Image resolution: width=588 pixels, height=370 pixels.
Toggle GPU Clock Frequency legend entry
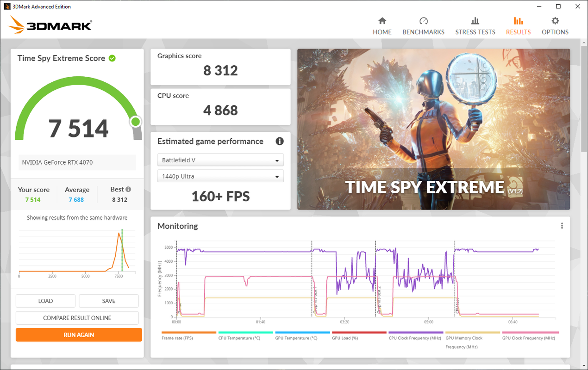pos(530,336)
